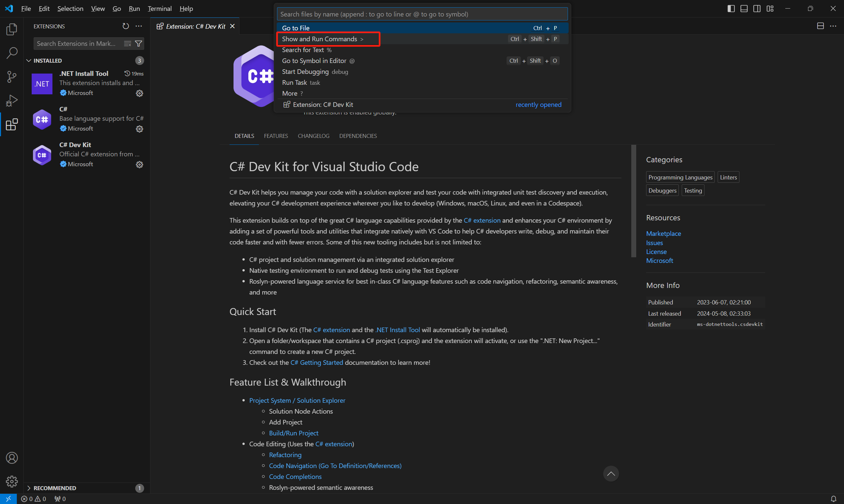Open manage gear for C# extension
Screen dimensions: 844x504
tap(140, 129)
